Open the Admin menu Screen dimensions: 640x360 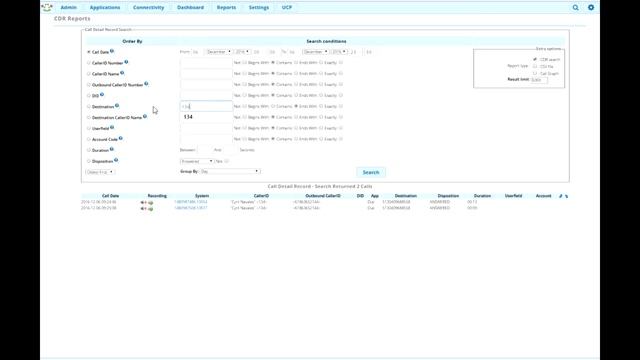pyautogui.click(x=69, y=7)
